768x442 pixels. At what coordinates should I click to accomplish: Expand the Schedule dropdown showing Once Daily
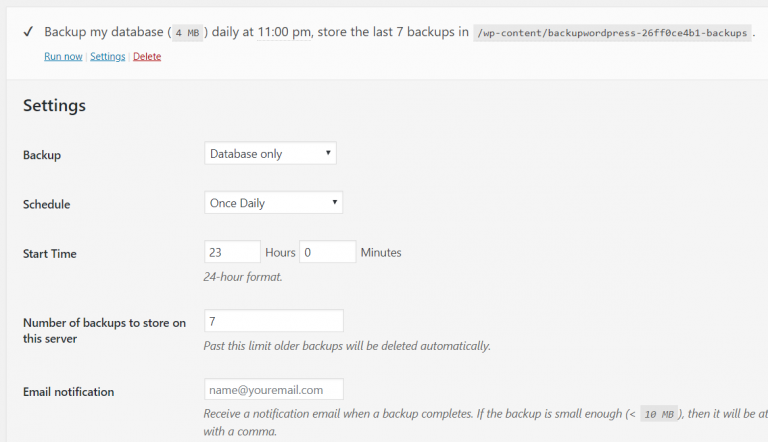click(273, 202)
